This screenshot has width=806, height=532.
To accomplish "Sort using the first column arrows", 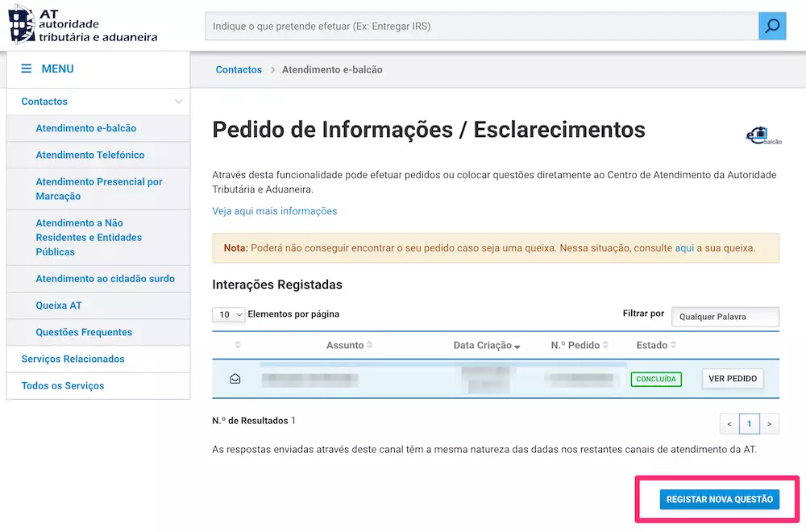I will pyautogui.click(x=238, y=344).
